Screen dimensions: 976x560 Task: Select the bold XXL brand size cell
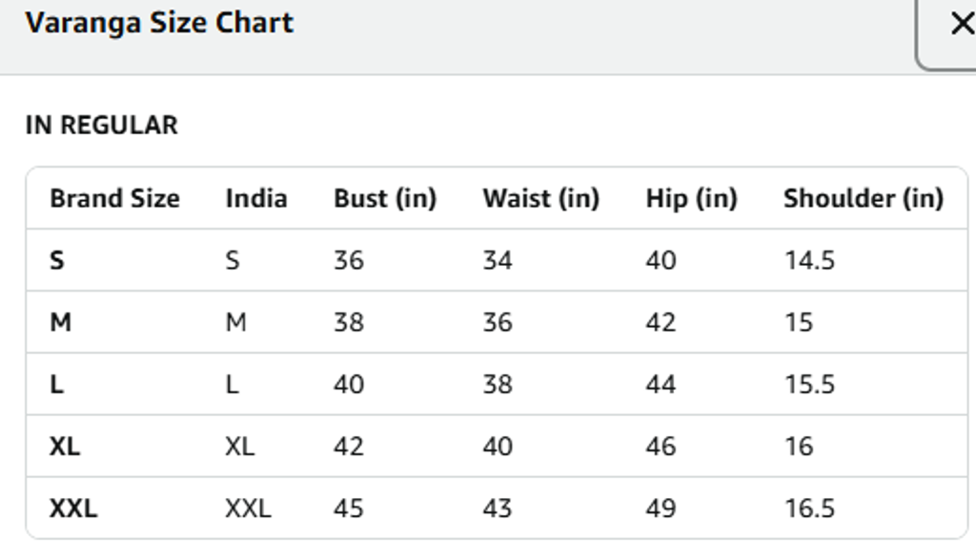[x=73, y=508]
